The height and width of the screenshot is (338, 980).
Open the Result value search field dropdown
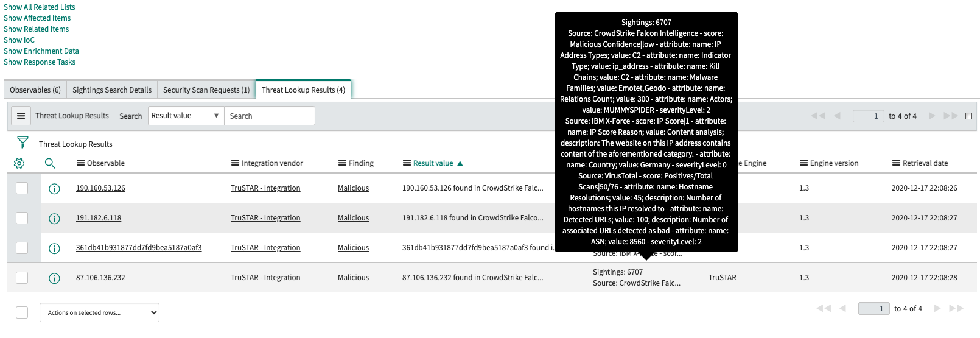tap(186, 116)
